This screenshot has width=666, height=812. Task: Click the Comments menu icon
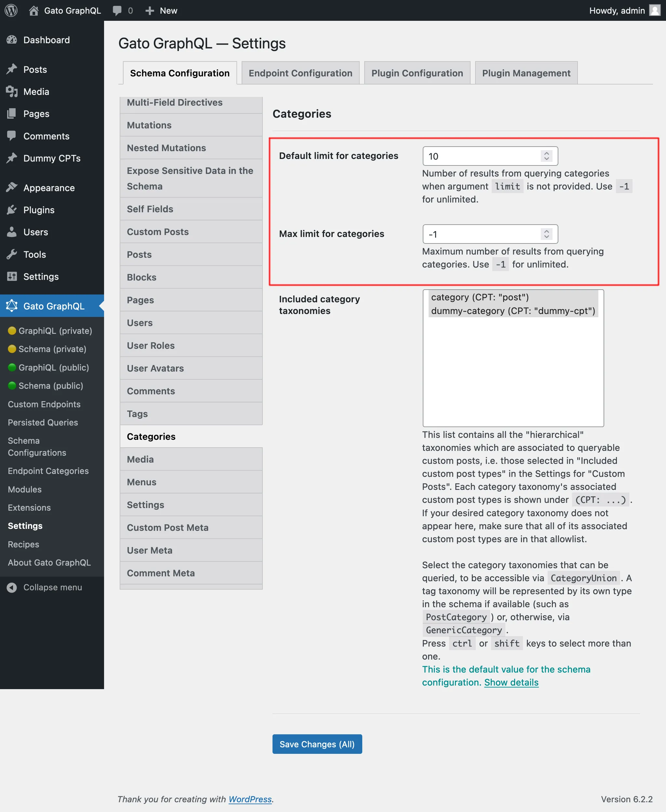click(12, 135)
